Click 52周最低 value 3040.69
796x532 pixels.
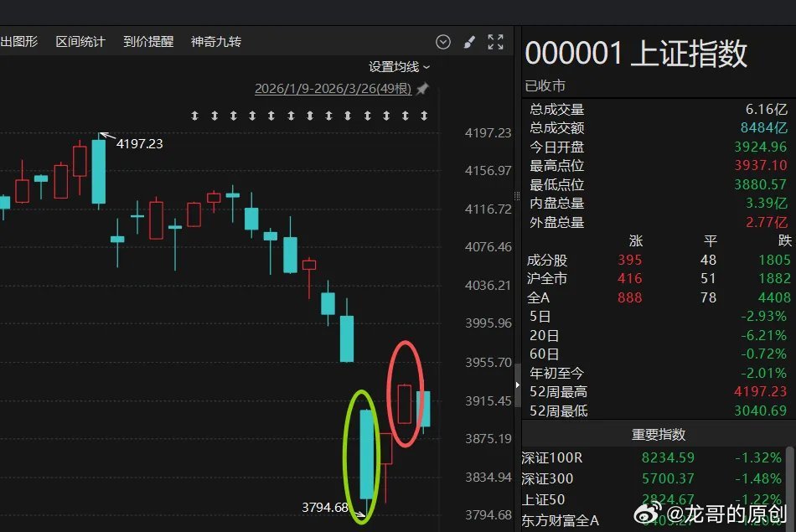(761, 411)
